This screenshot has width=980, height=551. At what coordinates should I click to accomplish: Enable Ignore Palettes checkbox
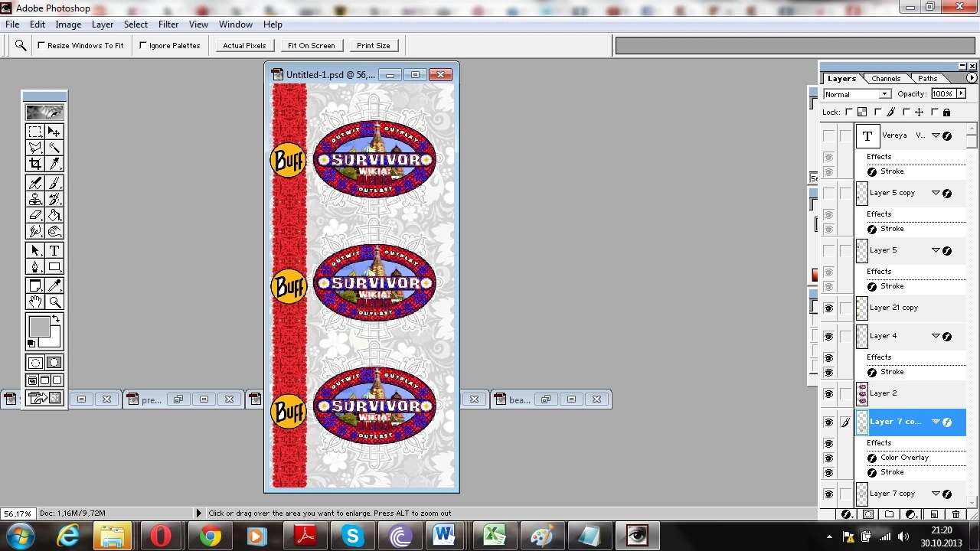(x=143, y=45)
